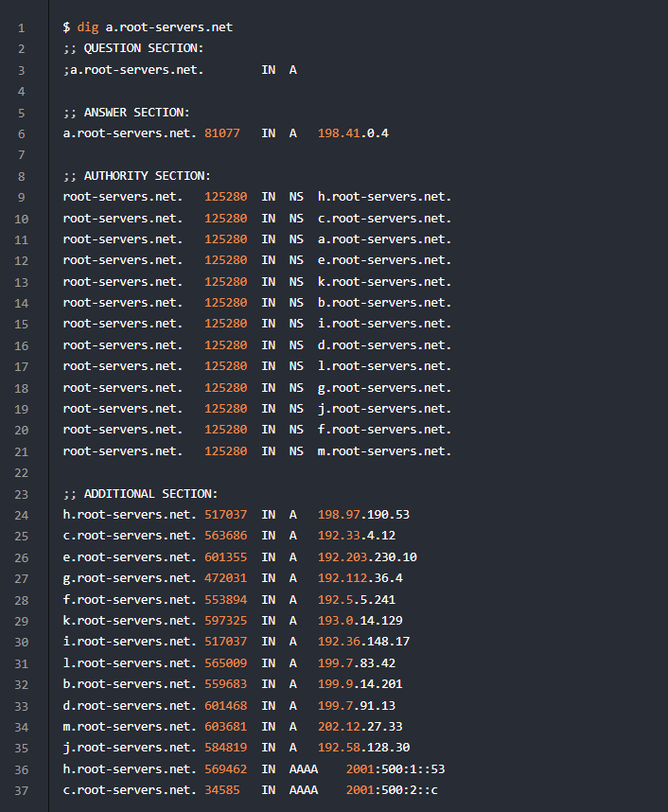Image resolution: width=668 pixels, height=812 pixels.
Task: Click TTL 601355 for e.root-servers.net.
Action: [226, 557]
